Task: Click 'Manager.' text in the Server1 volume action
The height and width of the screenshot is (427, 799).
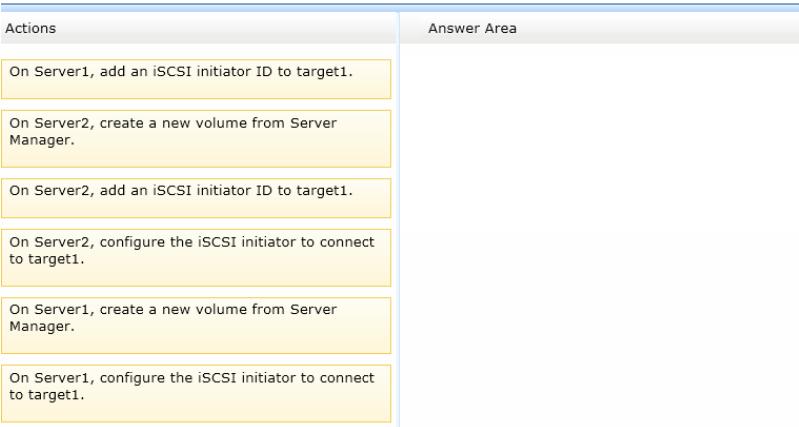Action: tap(42, 327)
